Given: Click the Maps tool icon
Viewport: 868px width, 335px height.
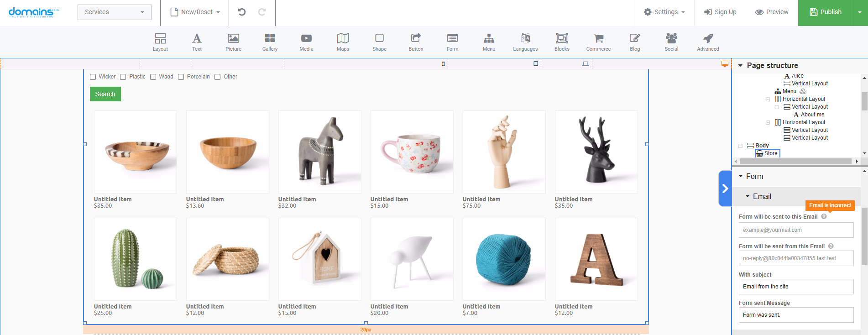Looking at the screenshot, I should (343, 42).
